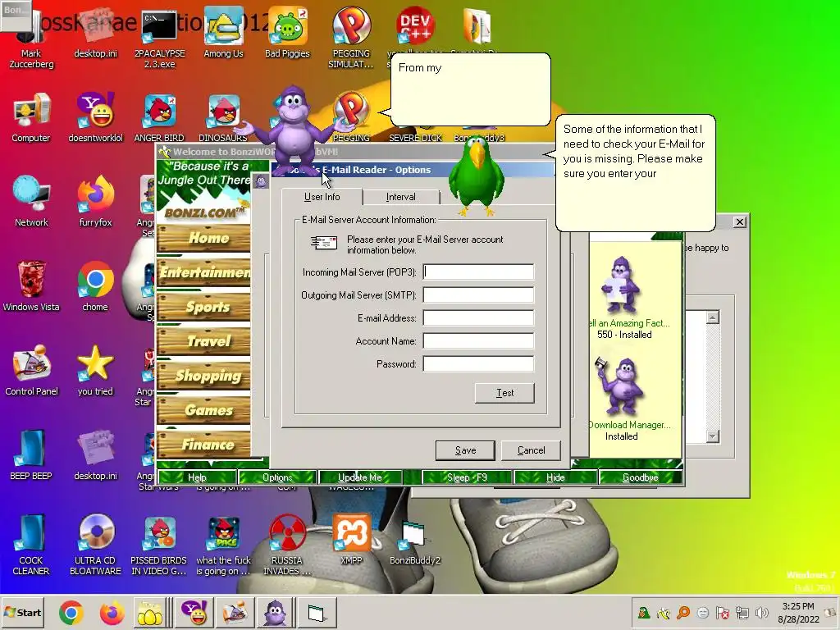Click the BONZI.COM logo
This screenshot has width=840, height=630.
point(203,212)
